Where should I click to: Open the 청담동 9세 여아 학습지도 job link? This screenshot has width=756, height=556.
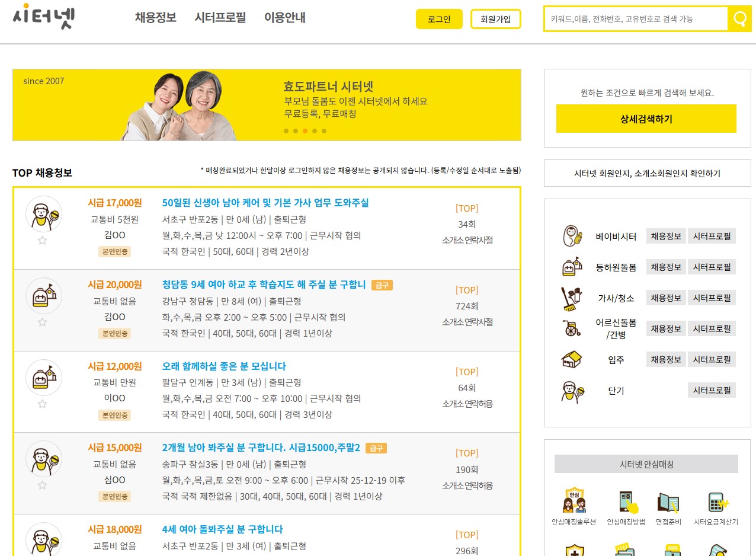[263, 285]
